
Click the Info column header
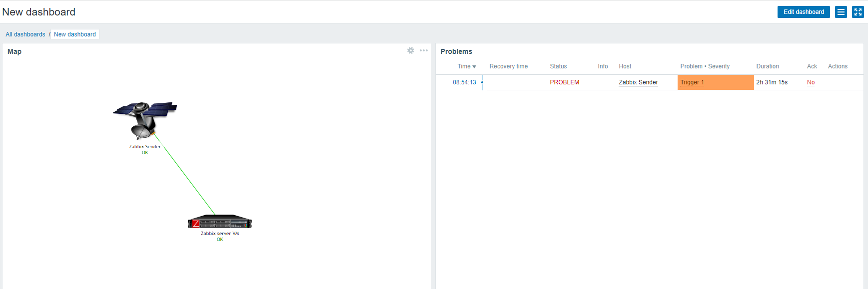[603, 66]
